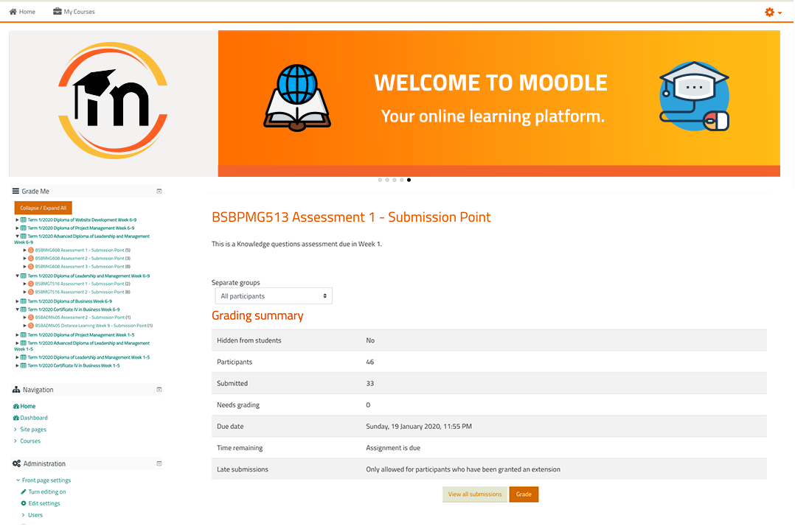The width and height of the screenshot is (795, 532).
Task: Click assignment icon for BSBMGT516 Assessment 2
Action: point(31,292)
